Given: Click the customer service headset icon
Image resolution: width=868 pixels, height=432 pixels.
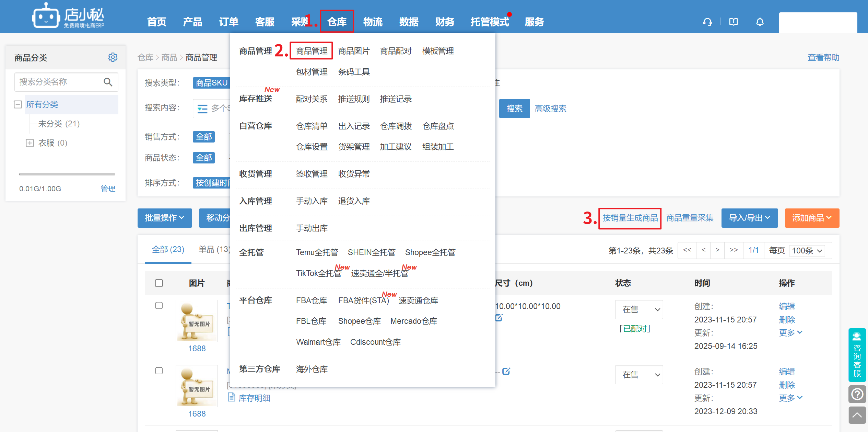Looking at the screenshot, I should tap(707, 22).
